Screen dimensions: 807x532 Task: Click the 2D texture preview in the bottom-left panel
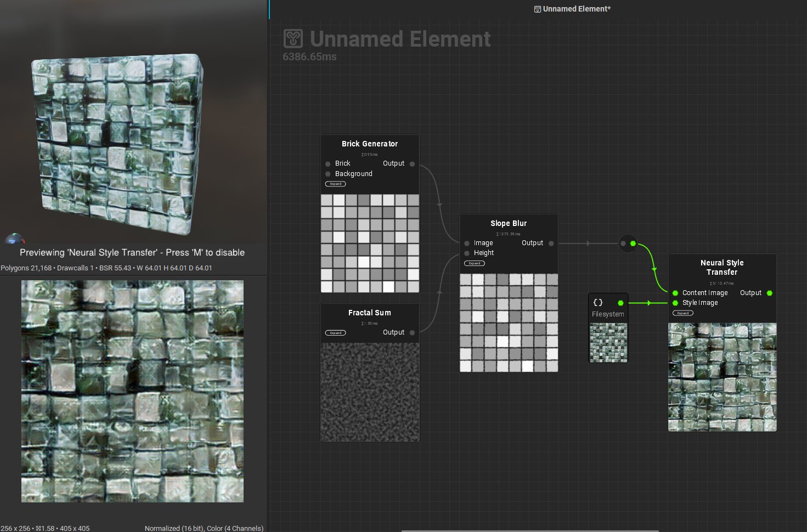(132, 390)
